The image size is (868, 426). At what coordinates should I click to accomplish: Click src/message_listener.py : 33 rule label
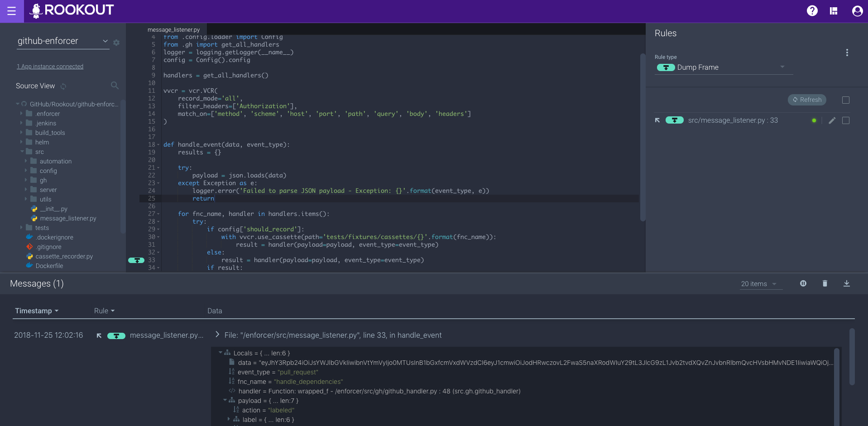click(733, 120)
